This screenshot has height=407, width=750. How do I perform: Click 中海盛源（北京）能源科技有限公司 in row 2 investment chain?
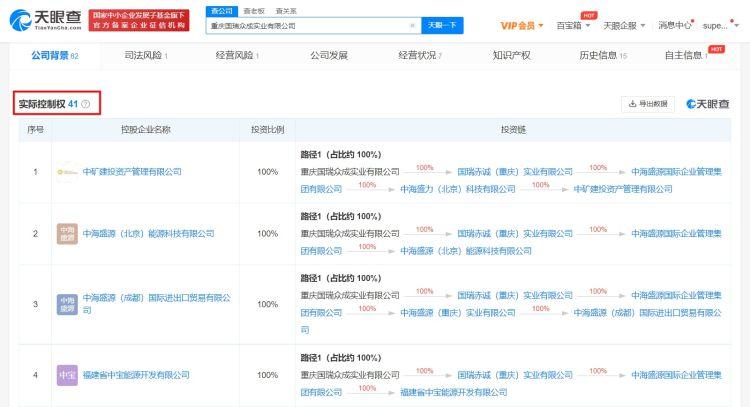(x=466, y=251)
